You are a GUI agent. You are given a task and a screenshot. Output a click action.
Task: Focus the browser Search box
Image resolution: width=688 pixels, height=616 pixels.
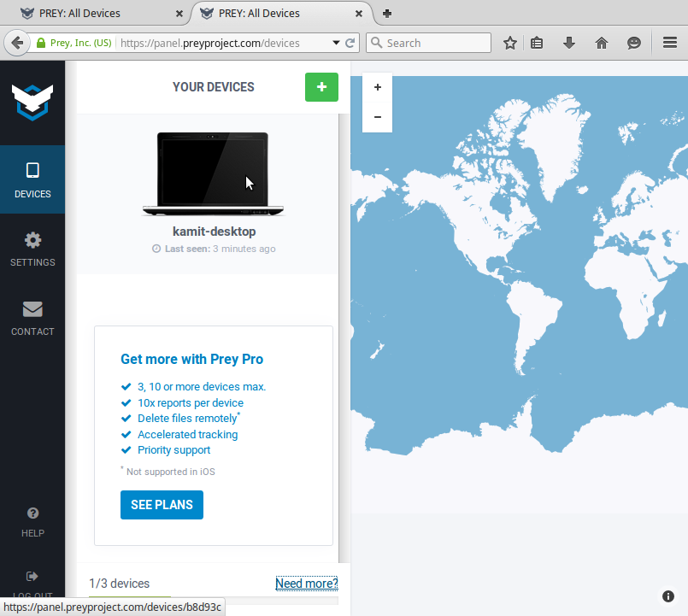428,43
